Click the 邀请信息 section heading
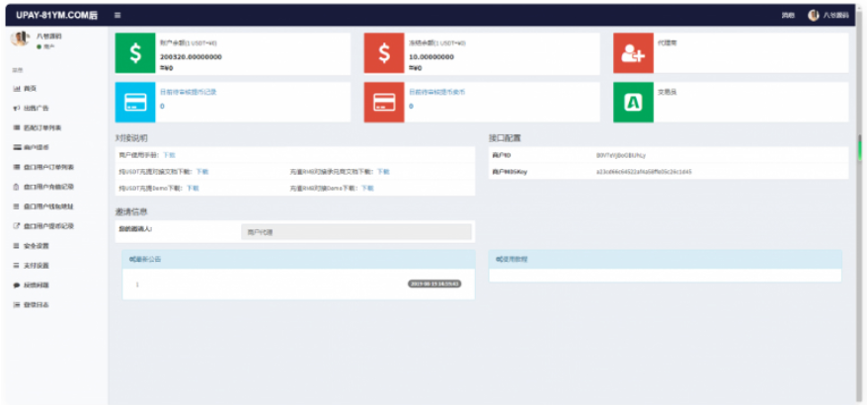The height and width of the screenshot is (405, 868). [131, 212]
